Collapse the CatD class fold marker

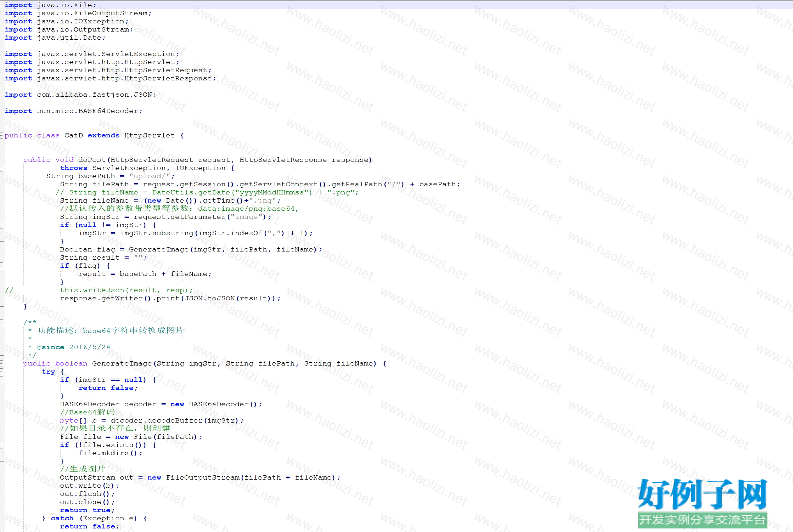click(x=1, y=135)
